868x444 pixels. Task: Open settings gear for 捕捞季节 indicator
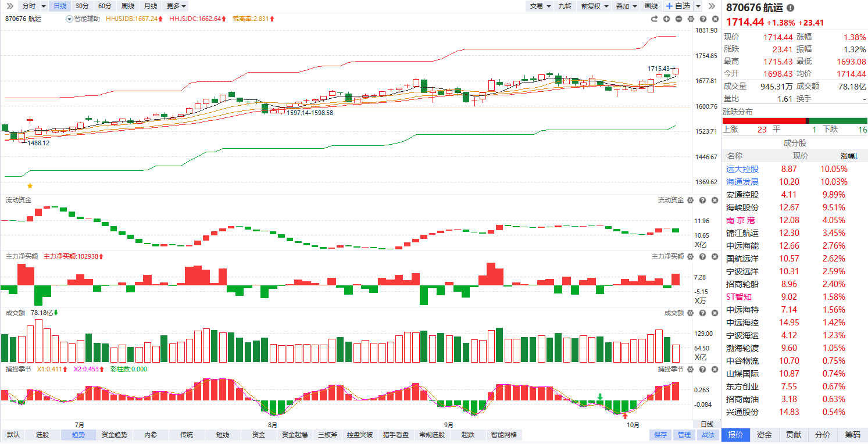tap(691, 369)
